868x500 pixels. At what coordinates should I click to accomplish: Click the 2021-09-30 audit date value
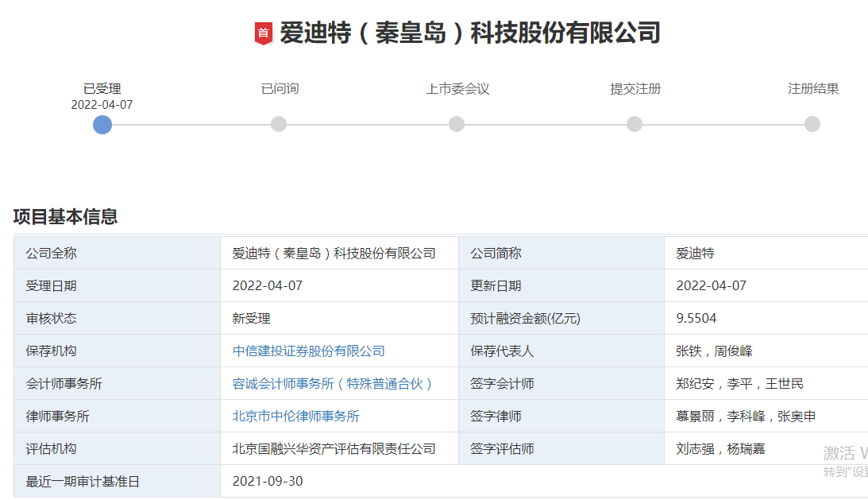click(x=268, y=481)
